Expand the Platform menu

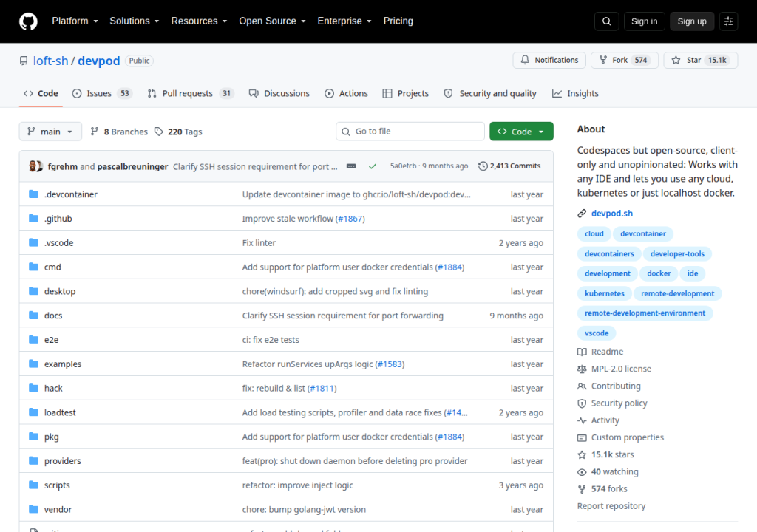[75, 21]
